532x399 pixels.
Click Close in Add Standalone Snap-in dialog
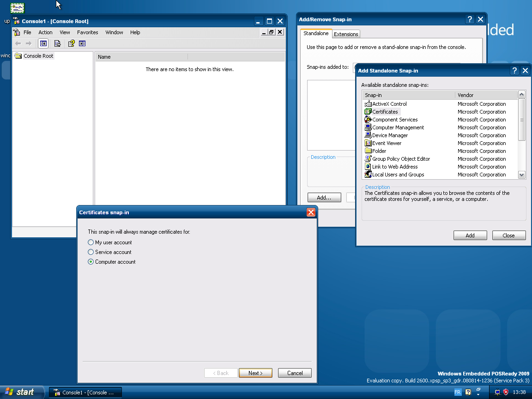(x=508, y=235)
